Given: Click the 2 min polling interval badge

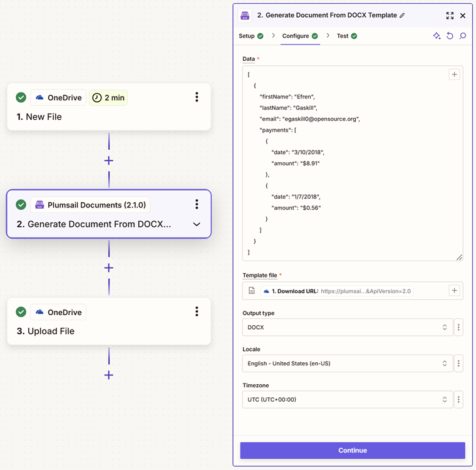Looking at the screenshot, I should 108,98.
